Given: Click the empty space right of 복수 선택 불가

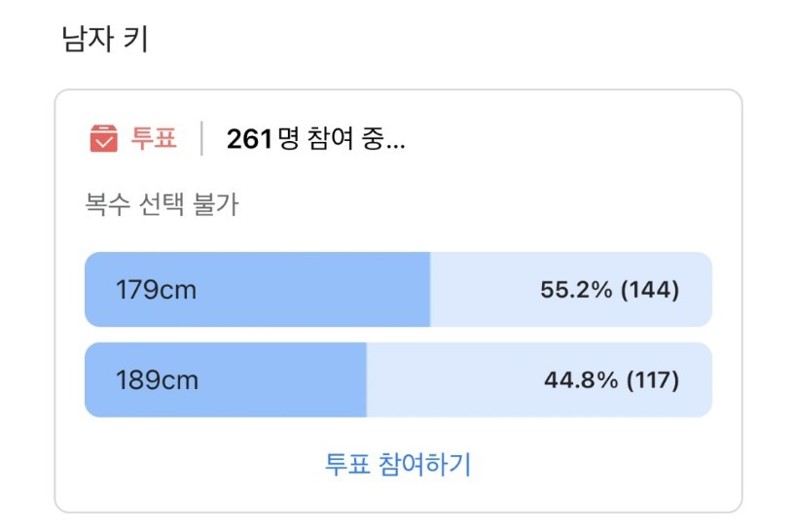Looking at the screenshot, I should point(467,205).
